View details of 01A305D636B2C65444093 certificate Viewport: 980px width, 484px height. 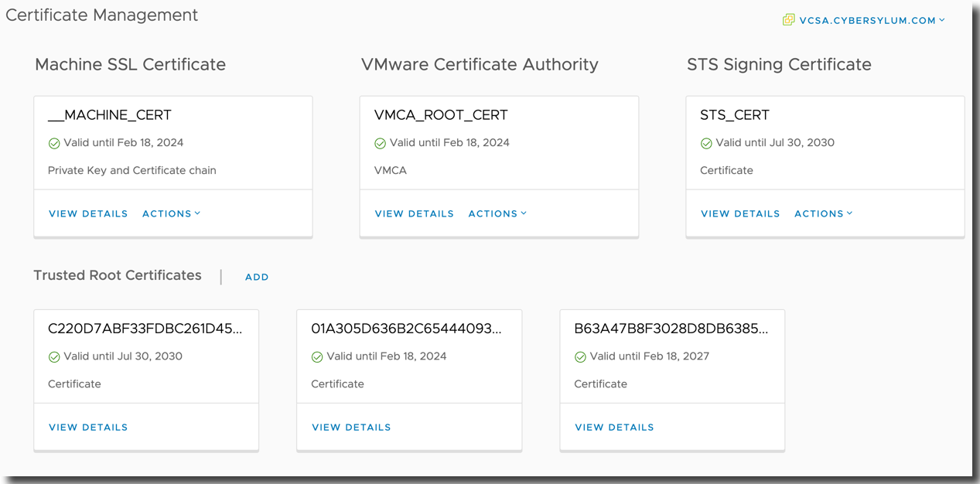351,427
